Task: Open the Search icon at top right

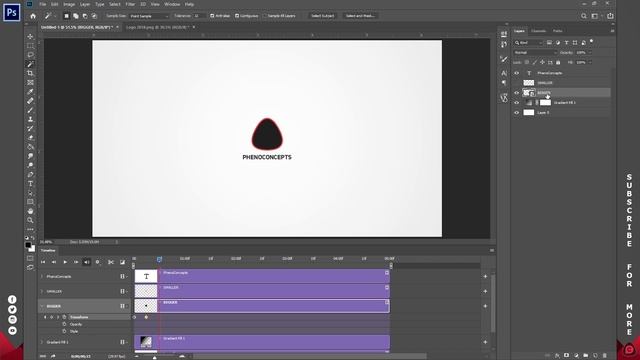Action: (584, 16)
